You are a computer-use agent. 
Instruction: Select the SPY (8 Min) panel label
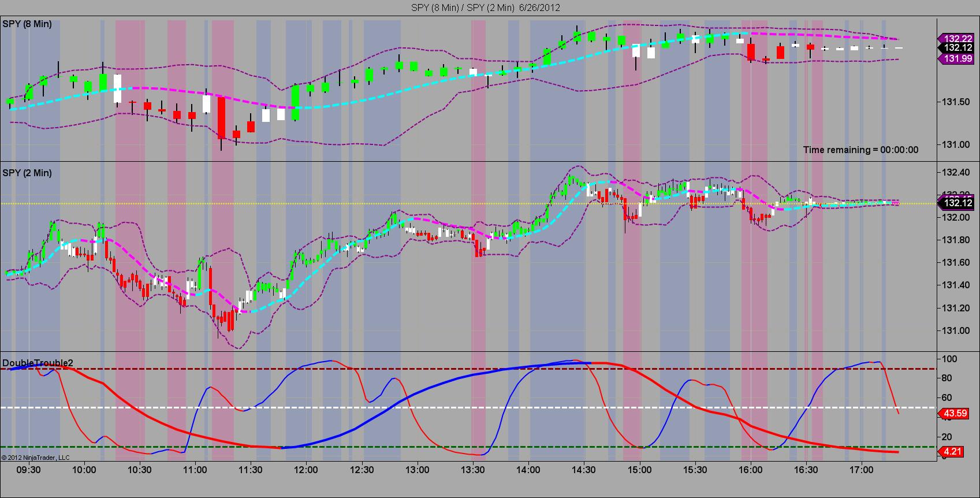[27, 24]
